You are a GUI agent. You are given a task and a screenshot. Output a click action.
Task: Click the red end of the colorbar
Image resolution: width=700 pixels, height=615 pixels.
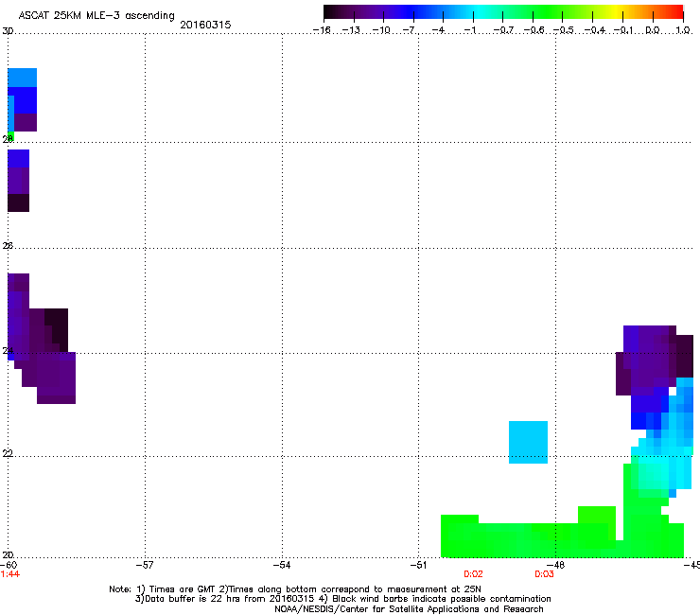[674, 12]
